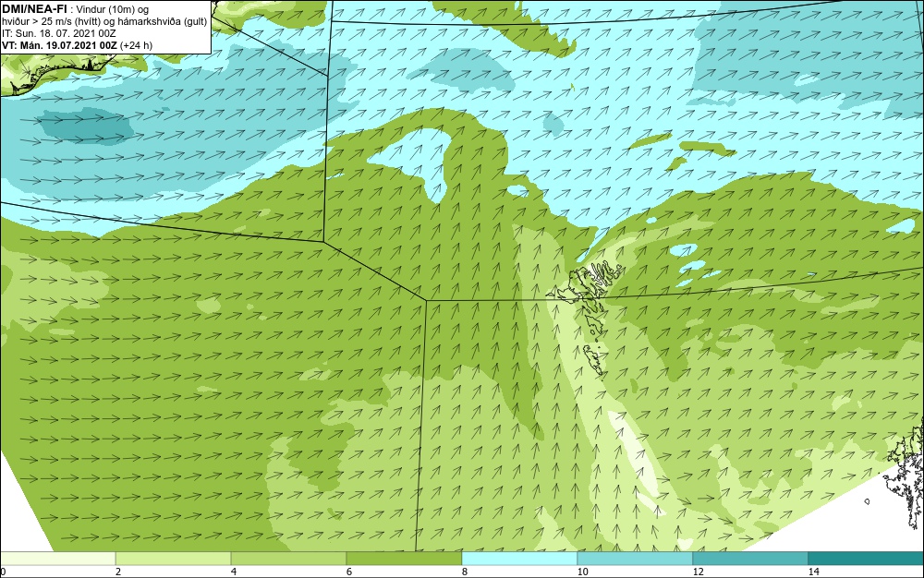
Task: Click the 'DMI/NEA-FI' title text
Action: coord(34,8)
